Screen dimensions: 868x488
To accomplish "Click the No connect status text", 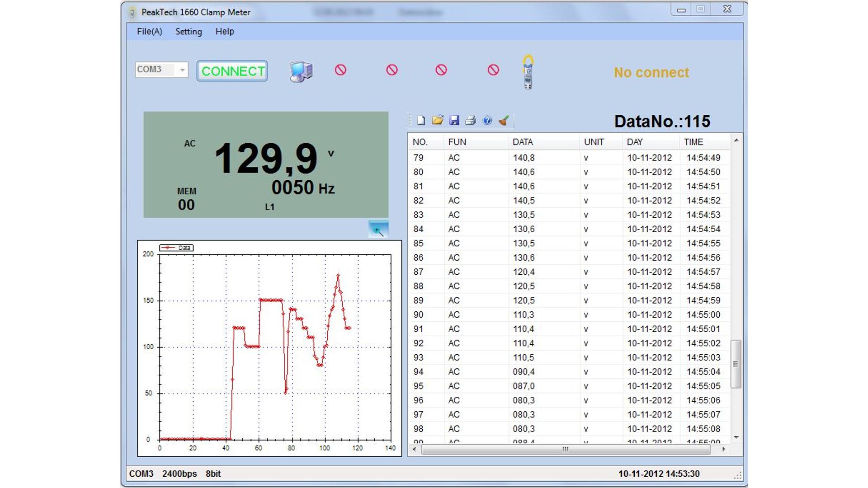I will (651, 72).
